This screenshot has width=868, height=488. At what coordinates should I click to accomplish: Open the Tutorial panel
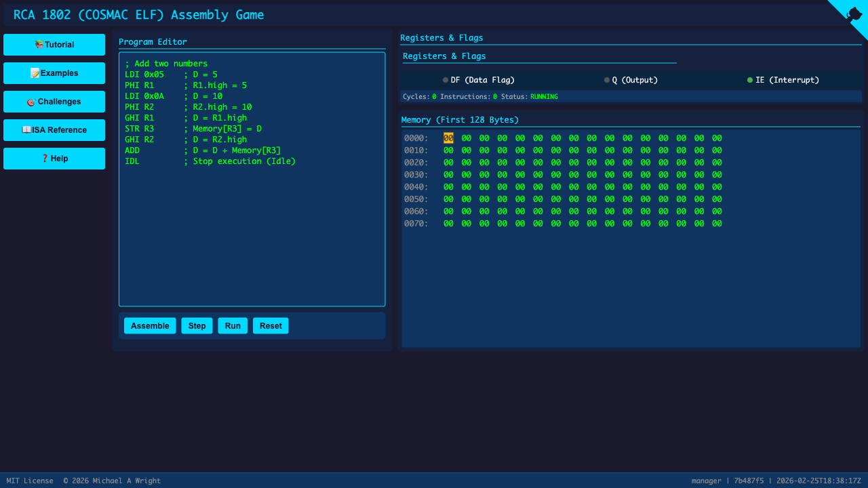tap(54, 45)
